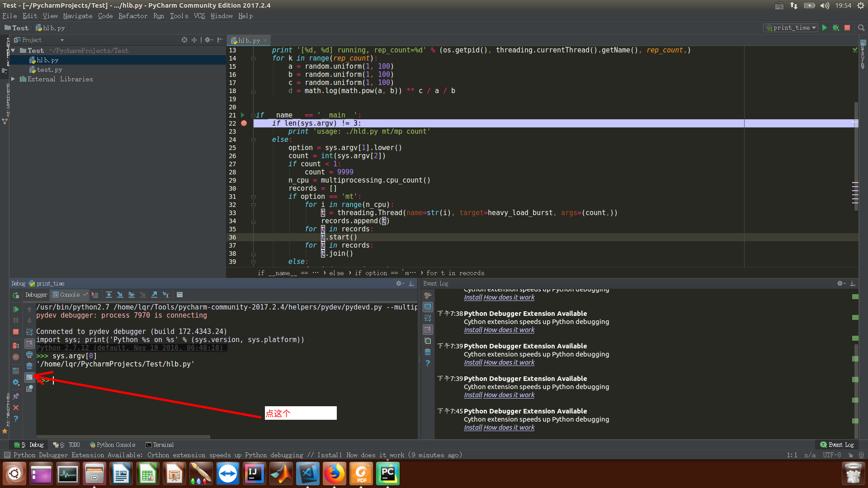Open Event Log settings wrench icon
868x488 pixels.
pyautogui.click(x=428, y=296)
